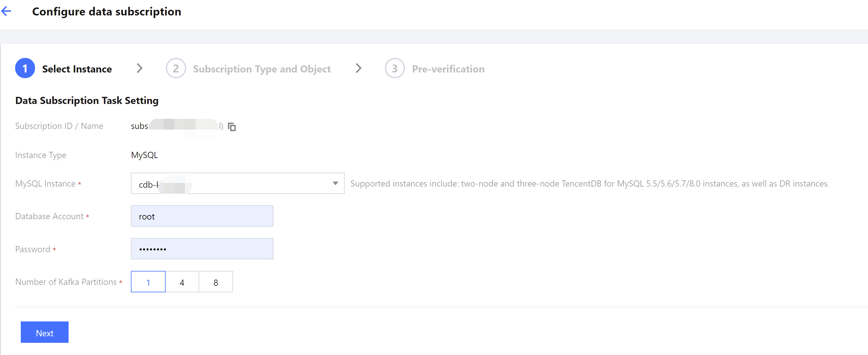Copy the subscription ID with copy icon
This screenshot has width=868, height=355.
[x=232, y=127]
